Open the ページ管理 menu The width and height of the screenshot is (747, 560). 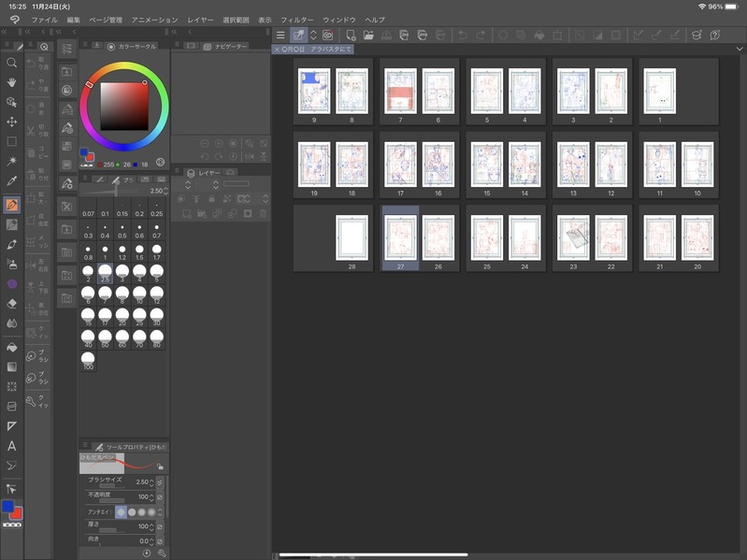tap(106, 20)
